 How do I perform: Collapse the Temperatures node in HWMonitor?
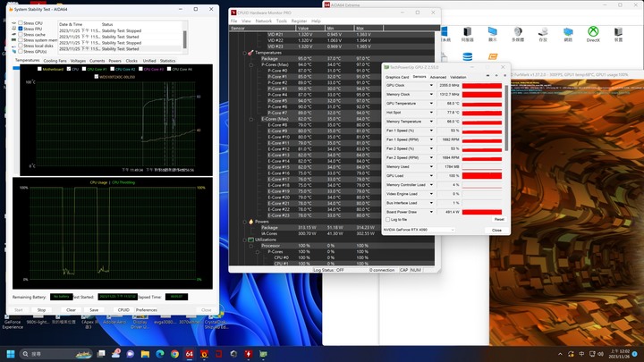pos(245,53)
